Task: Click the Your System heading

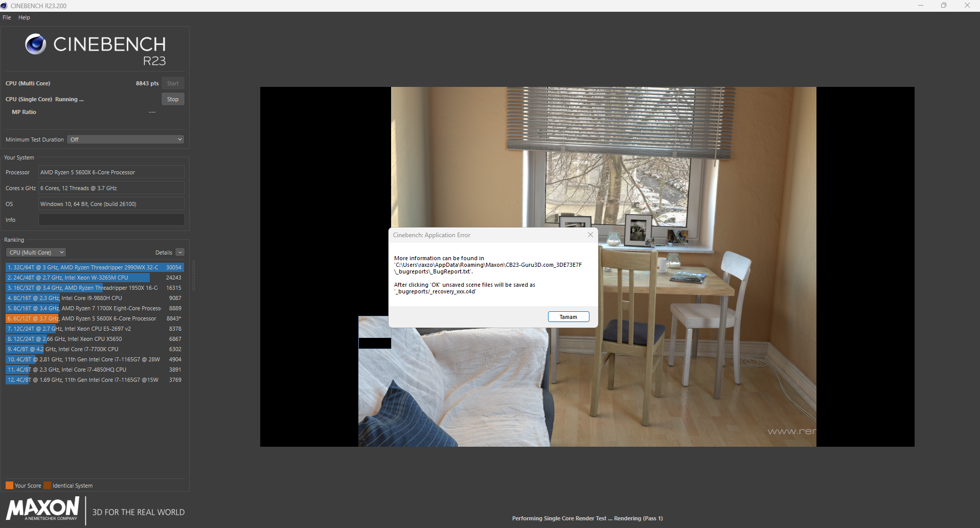Action: click(19, 157)
